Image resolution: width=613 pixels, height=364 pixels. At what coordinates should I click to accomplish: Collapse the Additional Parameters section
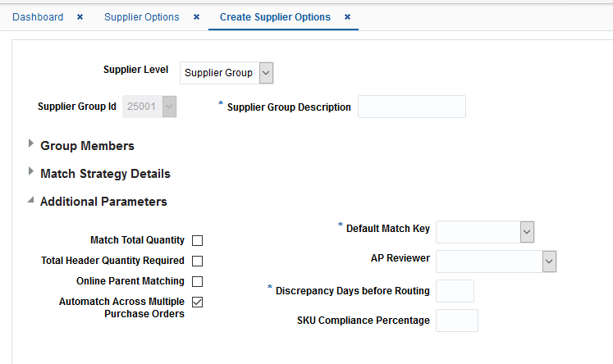point(31,200)
